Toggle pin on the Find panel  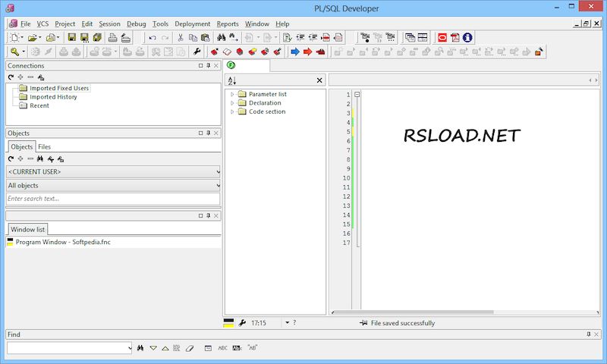coord(589,334)
